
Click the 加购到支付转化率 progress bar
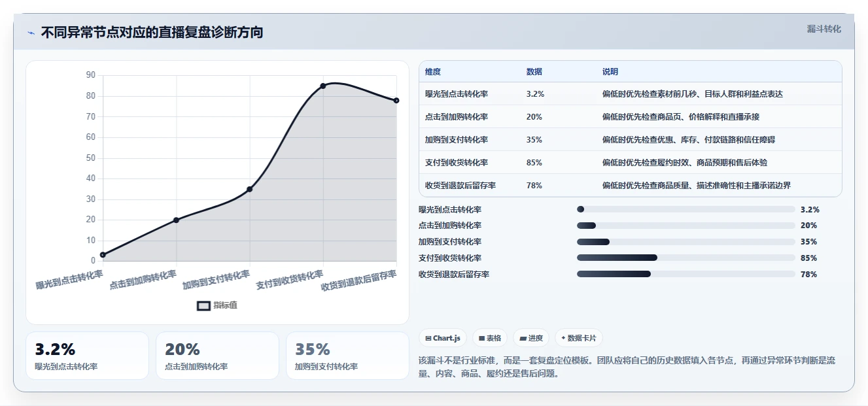686,242
